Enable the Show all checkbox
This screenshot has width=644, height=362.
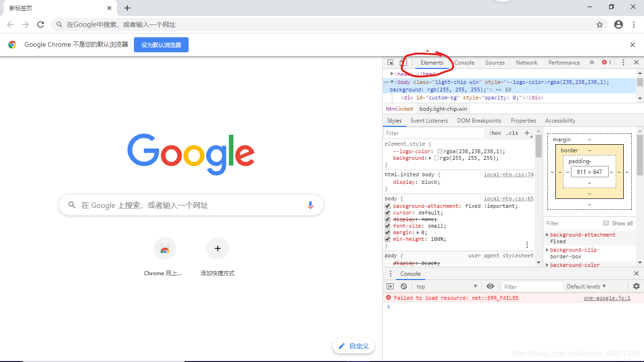606,223
